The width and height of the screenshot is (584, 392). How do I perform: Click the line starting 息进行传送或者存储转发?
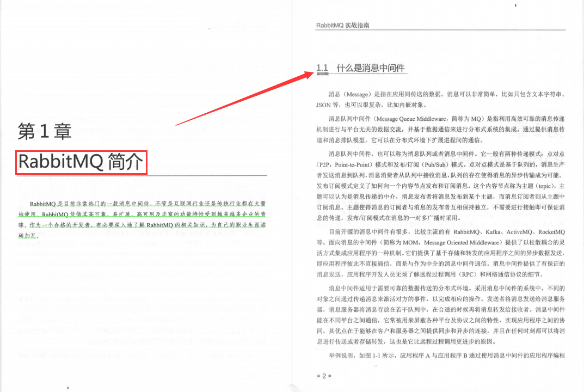click(407, 341)
